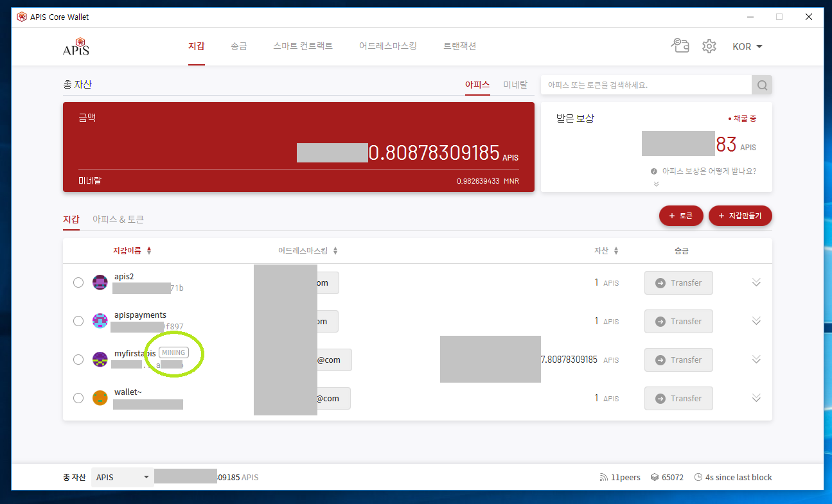832x504 pixels.
Task: Go to the 송금 tab
Action: [239, 46]
